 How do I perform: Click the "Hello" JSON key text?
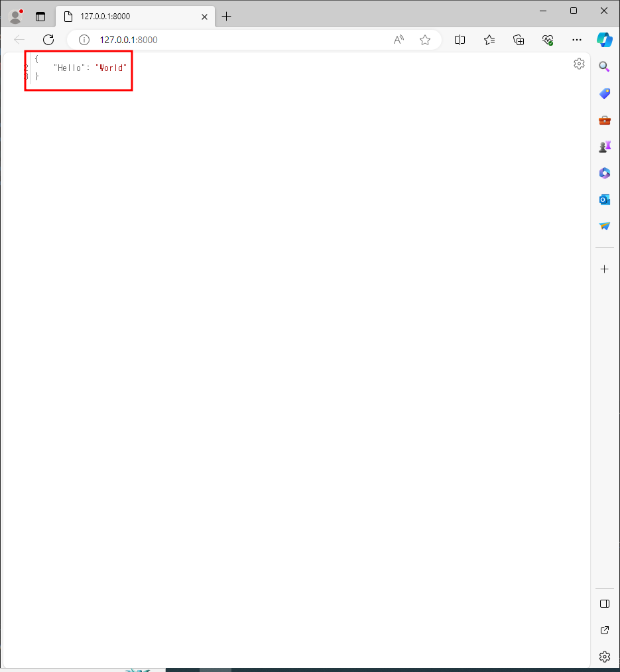68,68
